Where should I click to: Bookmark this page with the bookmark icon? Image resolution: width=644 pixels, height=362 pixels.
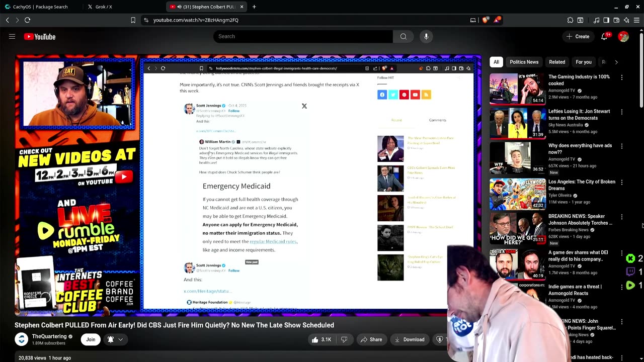coord(133,20)
